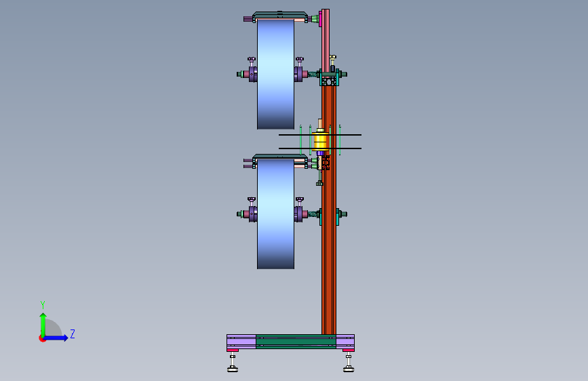Select the yellow cylinder component
Viewport: 588px width, 381px height.
click(x=321, y=142)
